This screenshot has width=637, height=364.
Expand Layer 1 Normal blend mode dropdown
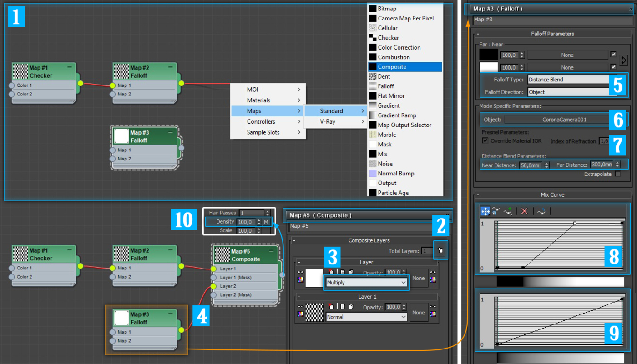click(366, 317)
